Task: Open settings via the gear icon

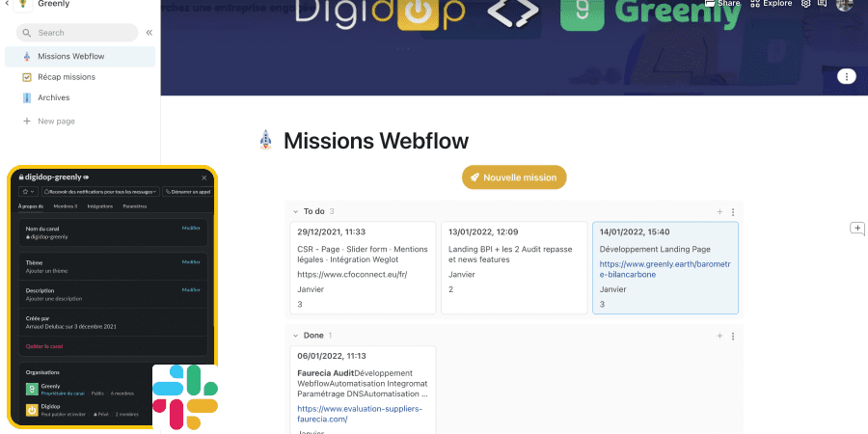Action: coord(806,3)
